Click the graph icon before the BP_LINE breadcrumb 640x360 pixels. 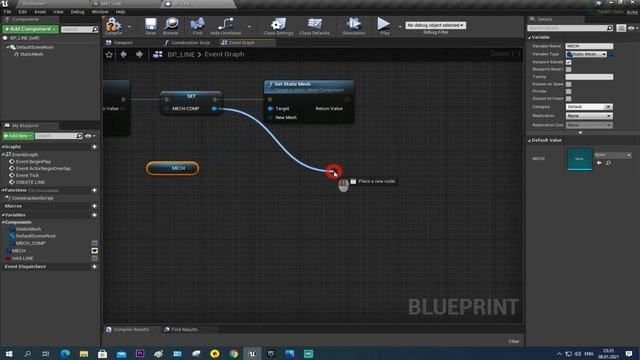(158, 54)
